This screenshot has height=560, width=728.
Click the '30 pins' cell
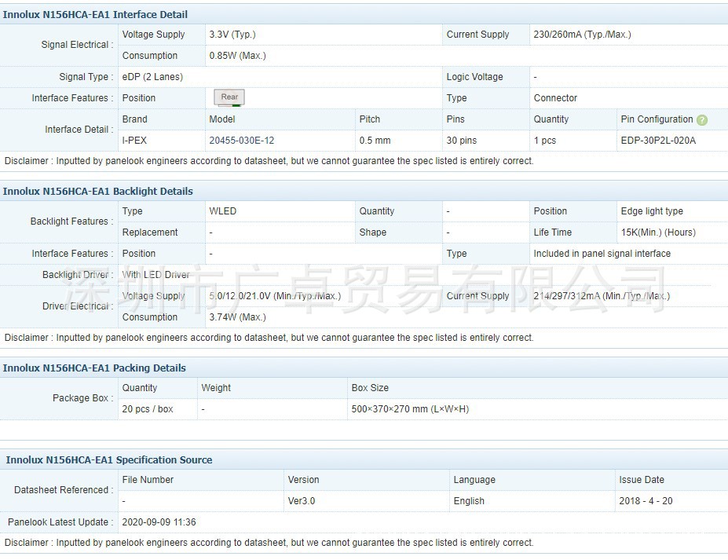(x=462, y=141)
